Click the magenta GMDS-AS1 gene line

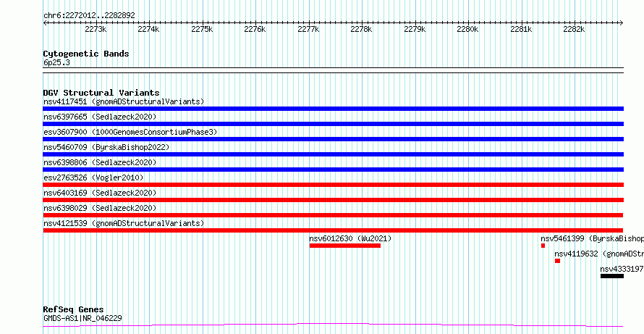coord(333,325)
